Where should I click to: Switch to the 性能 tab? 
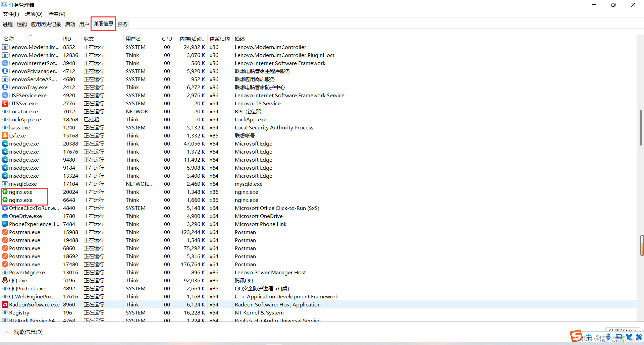click(22, 24)
